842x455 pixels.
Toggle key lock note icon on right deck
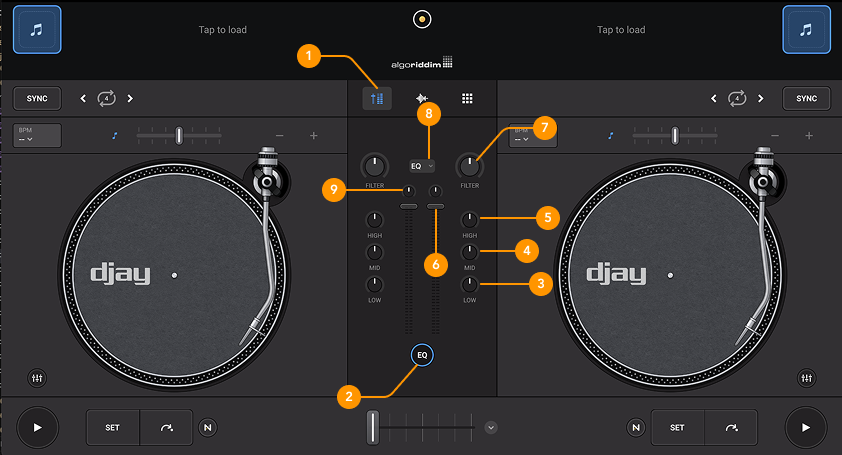click(610, 136)
